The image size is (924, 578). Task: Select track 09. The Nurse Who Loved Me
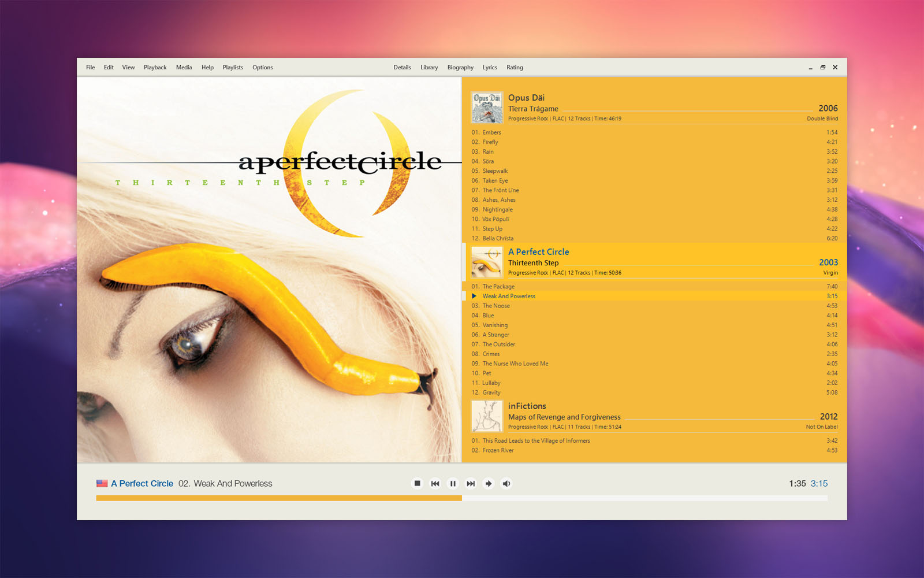coord(654,364)
